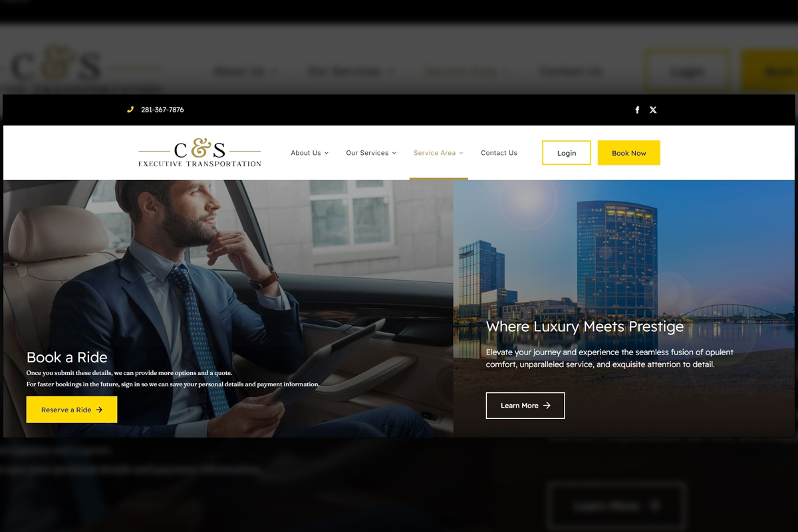Click the Reserve a Ride button
Image resolution: width=798 pixels, height=532 pixels.
coord(72,410)
